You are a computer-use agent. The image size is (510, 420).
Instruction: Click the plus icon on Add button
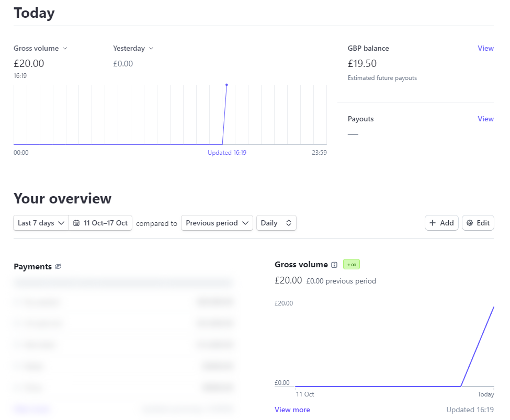click(x=433, y=223)
